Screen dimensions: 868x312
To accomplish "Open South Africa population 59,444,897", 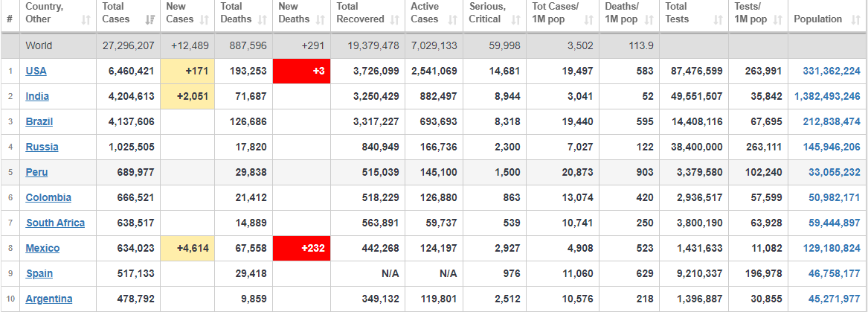I will coord(835,223).
